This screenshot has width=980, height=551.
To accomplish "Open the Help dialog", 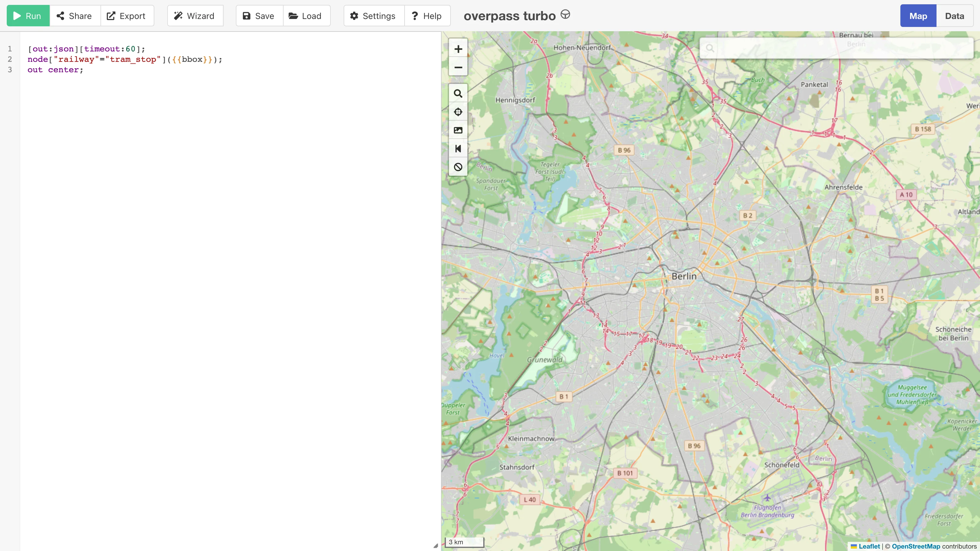I will click(x=427, y=16).
